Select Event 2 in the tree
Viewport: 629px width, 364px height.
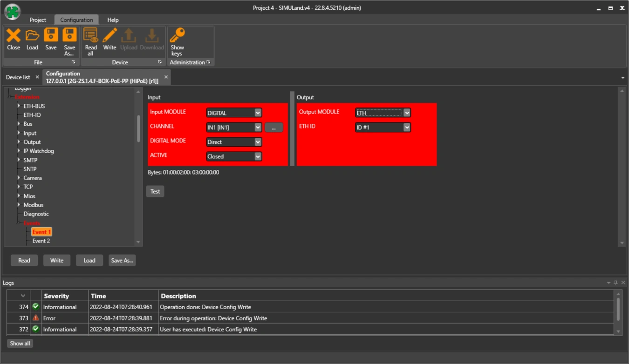(41, 241)
